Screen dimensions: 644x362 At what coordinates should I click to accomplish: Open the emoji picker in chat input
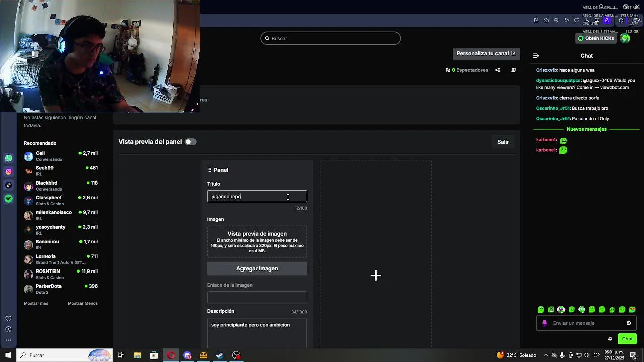pyautogui.click(x=629, y=323)
